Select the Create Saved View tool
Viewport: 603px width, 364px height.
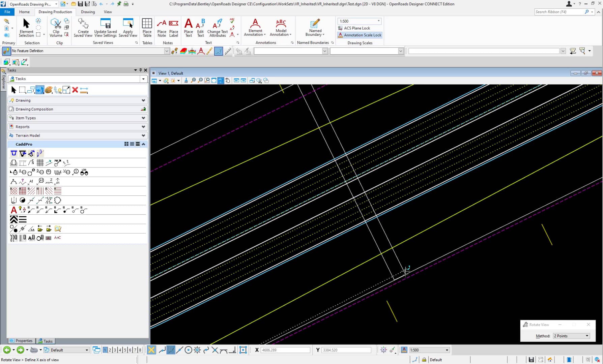click(83, 28)
